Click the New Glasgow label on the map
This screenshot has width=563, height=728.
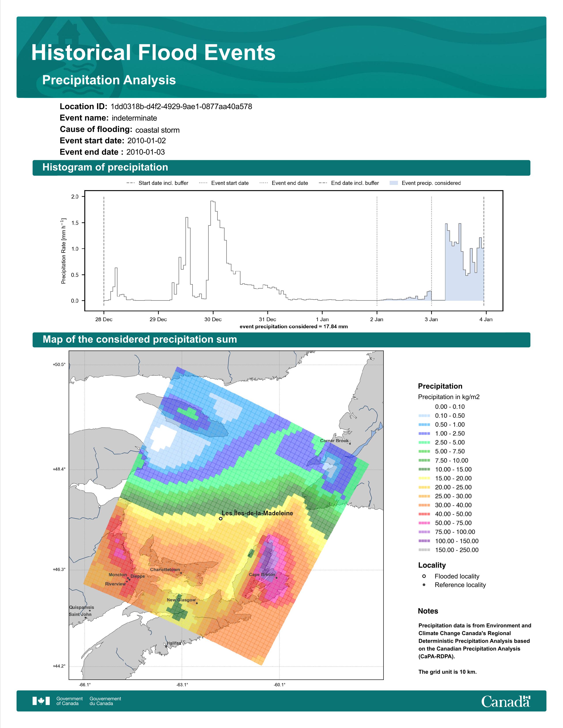[x=181, y=600]
